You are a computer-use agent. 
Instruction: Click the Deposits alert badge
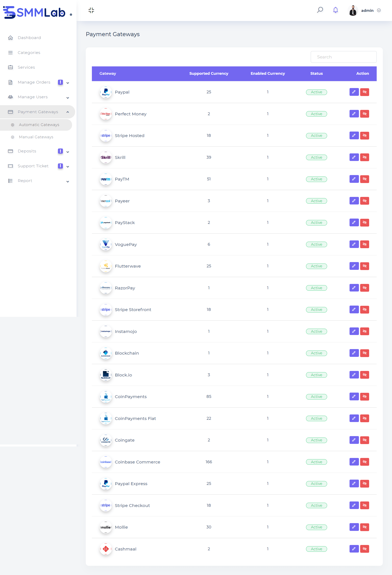[x=60, y=151]
